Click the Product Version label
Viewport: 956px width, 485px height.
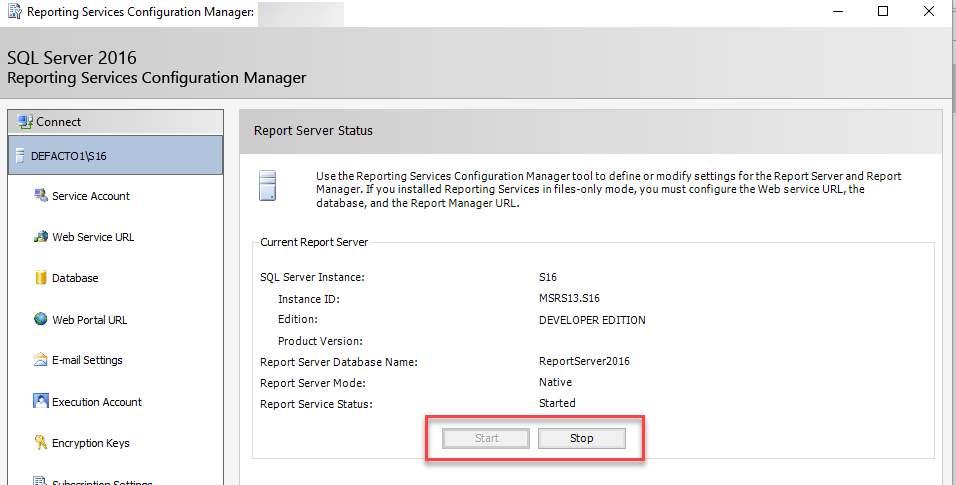(320, 341)
